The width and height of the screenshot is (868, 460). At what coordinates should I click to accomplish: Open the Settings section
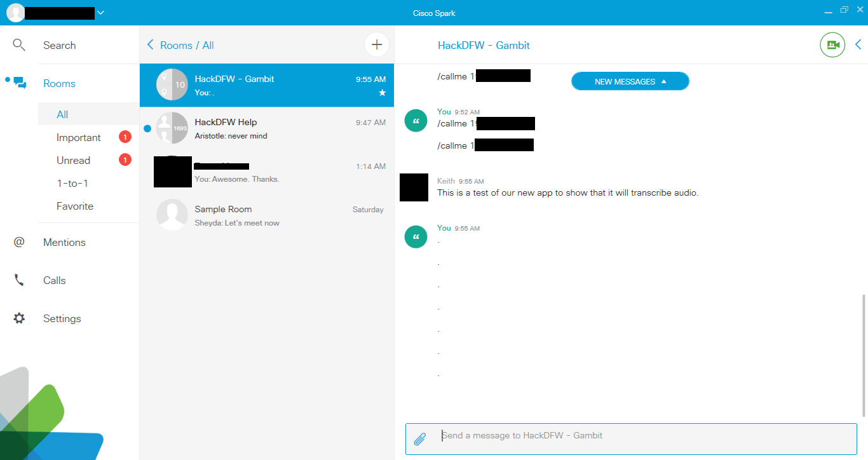62,318
